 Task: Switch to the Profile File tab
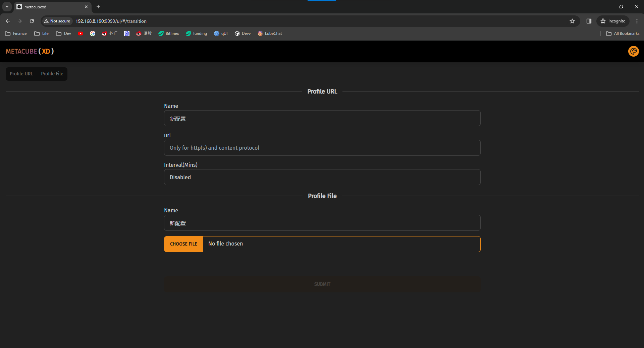52,74
